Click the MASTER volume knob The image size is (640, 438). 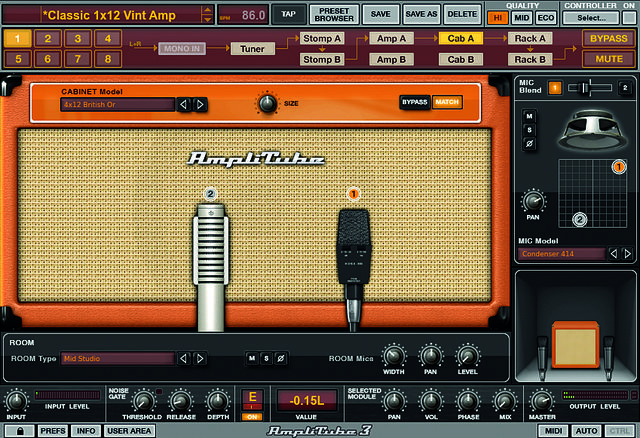click(542, 402)
